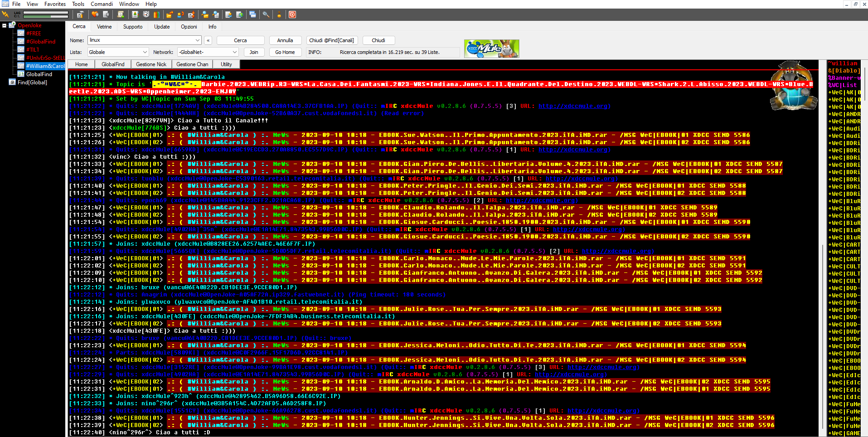Screen dimensions: 868x437
Task: Switch to the Opzioni tab
Action: [x=189, y=27]
